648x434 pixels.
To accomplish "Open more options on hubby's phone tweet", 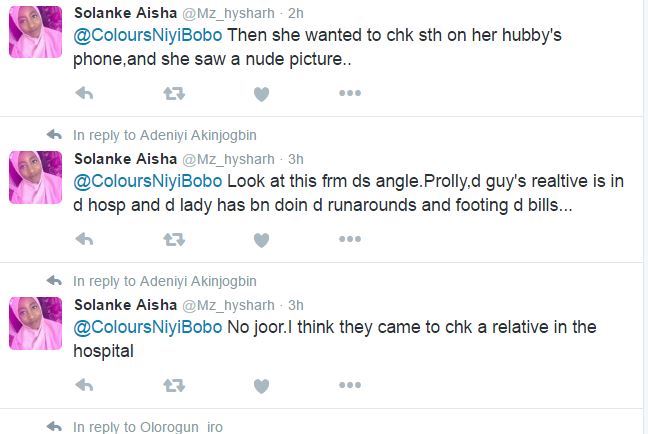I will click(349, 93).
